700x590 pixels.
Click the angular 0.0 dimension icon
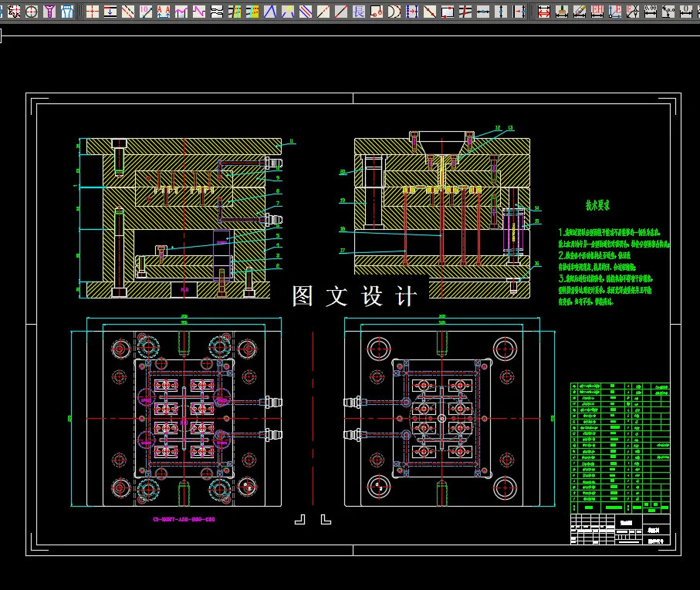668,11
